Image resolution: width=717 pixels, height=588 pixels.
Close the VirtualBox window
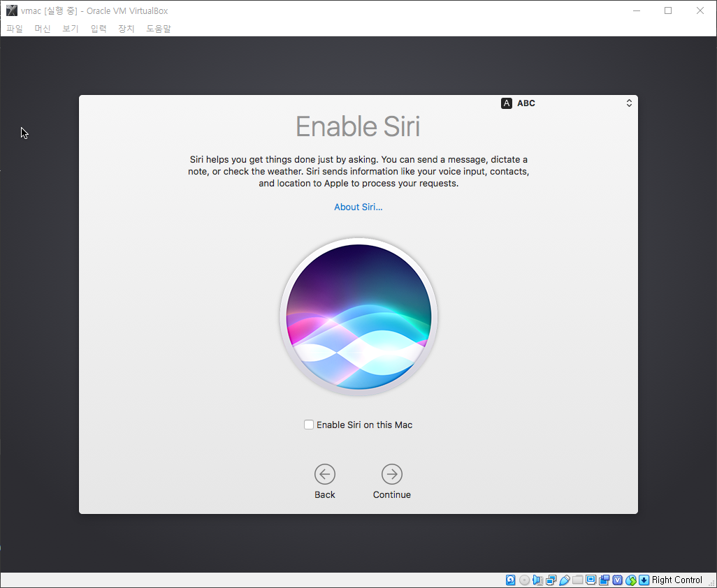(700, 10)
